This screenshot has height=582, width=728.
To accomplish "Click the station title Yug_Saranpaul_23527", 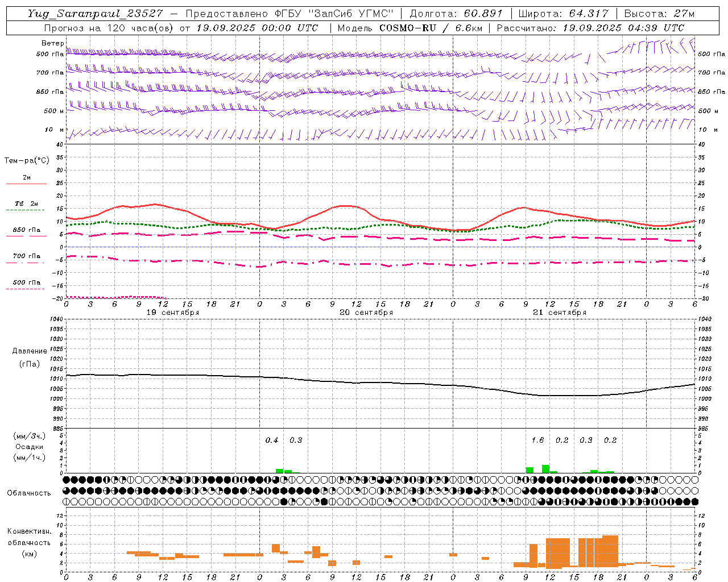I will (x=96, y=14).
